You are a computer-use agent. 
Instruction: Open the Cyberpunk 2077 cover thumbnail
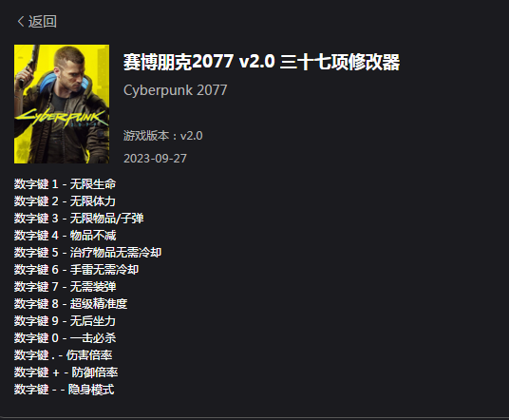[62, 104]
